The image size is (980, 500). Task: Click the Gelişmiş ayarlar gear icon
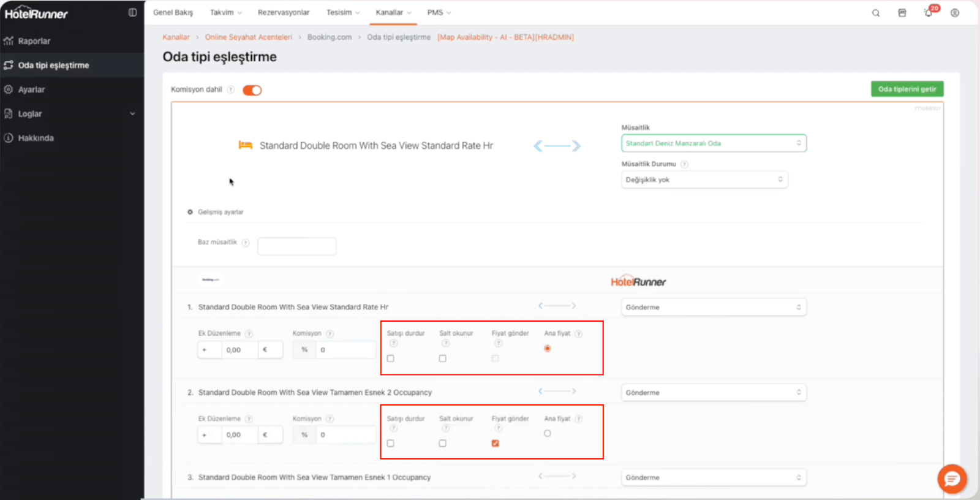[x=190, y=212]
